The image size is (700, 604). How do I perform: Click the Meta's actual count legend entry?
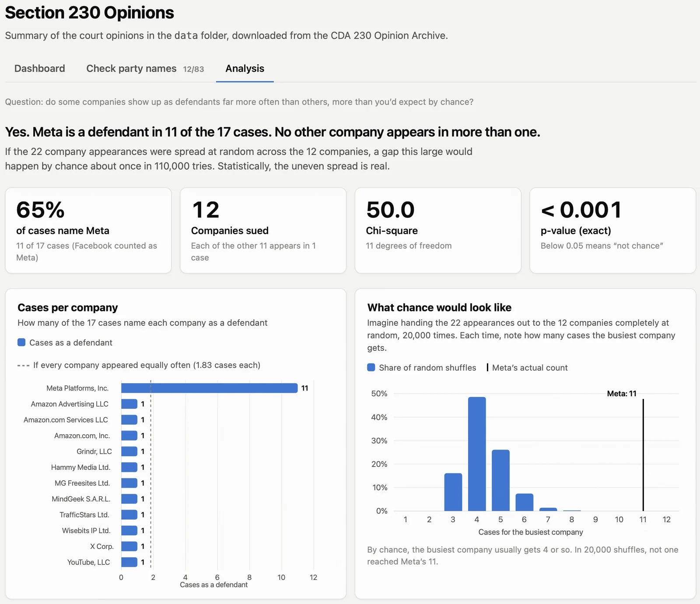527,367
